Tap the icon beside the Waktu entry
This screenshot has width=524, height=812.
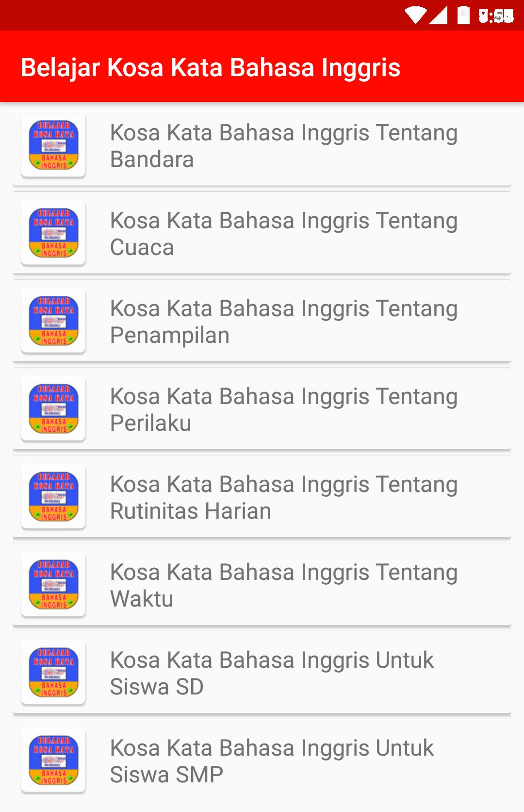[53, 585]
